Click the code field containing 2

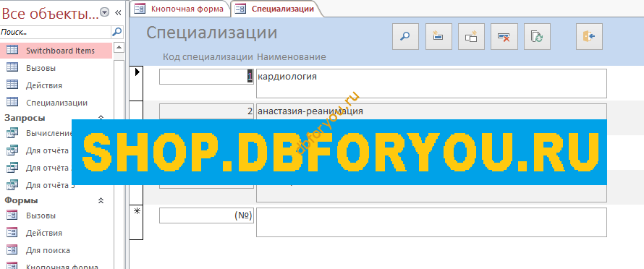coord(206,111)
